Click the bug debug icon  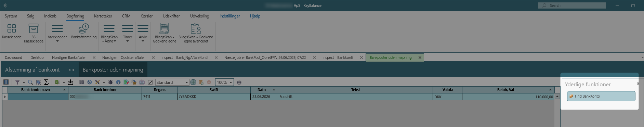coord(110,82)
